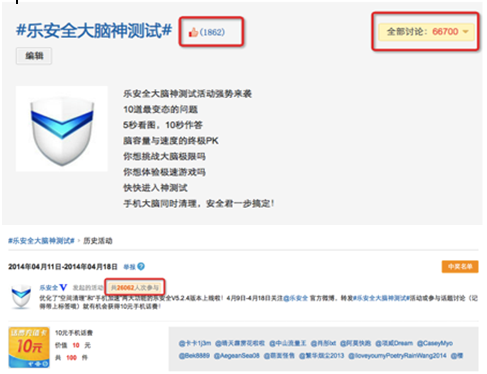Open the @IloveyoumyPoetryRainWang2014 mention
This screenshot has width=487, height=374.
coord(397,356)
